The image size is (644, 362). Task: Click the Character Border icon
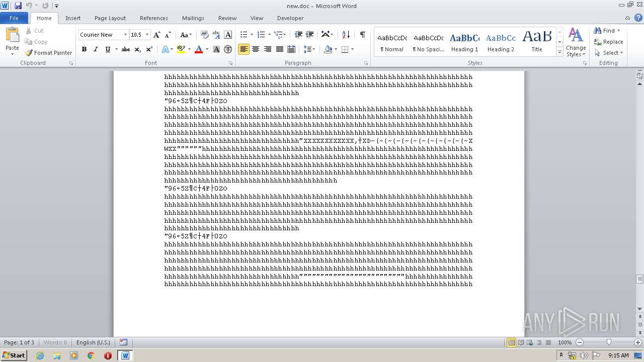[x=228, y=35]
